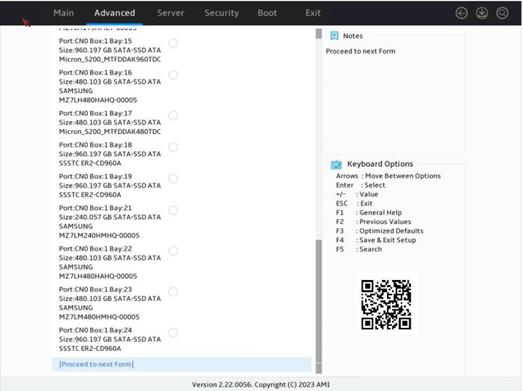Open the Security tab

coord(221,13)
